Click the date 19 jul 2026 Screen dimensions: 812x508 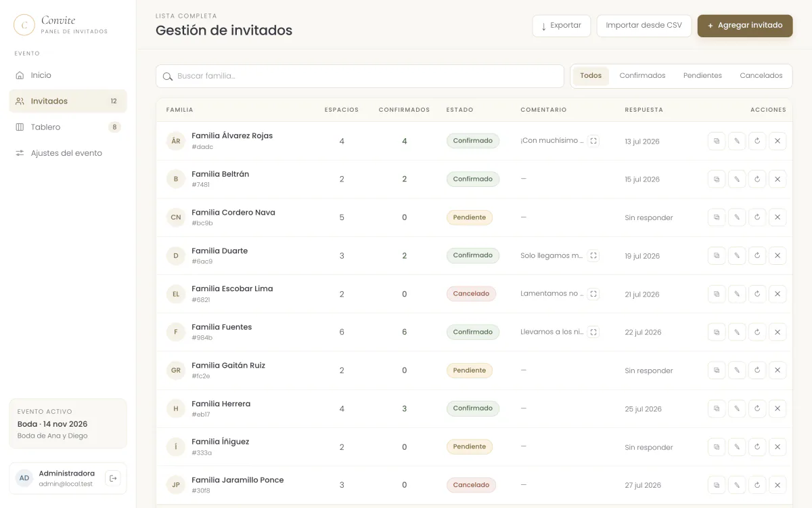point(642,256)
